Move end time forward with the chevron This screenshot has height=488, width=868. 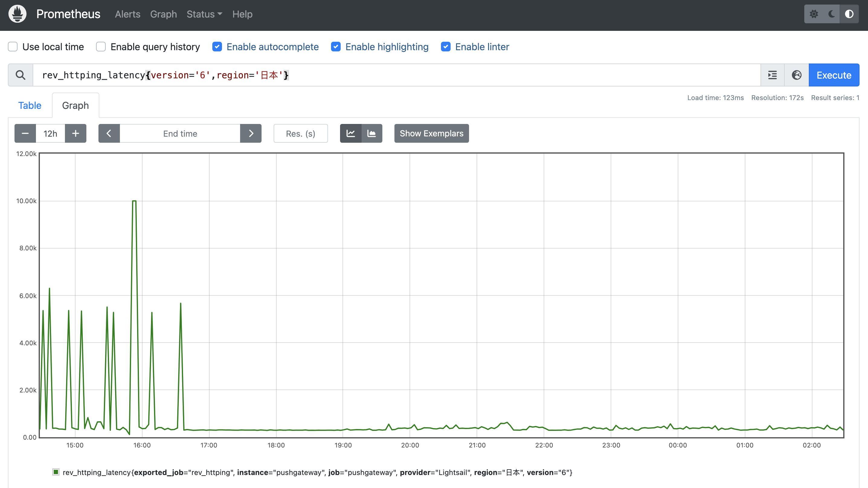(x=251, y=133)
